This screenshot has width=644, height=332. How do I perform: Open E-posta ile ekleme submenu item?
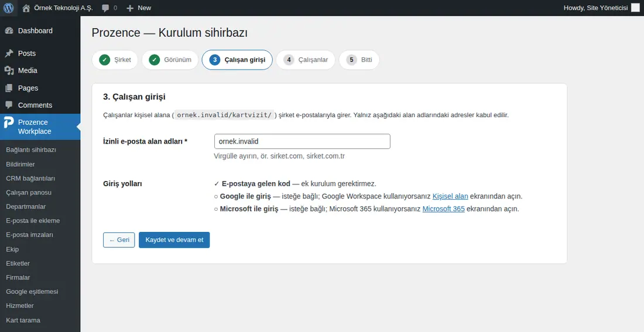[x=33, y=221]
